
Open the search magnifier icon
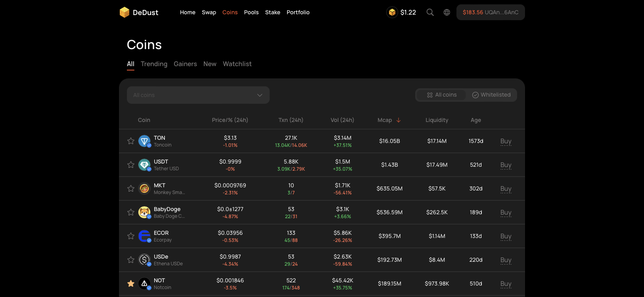(430, 12)
